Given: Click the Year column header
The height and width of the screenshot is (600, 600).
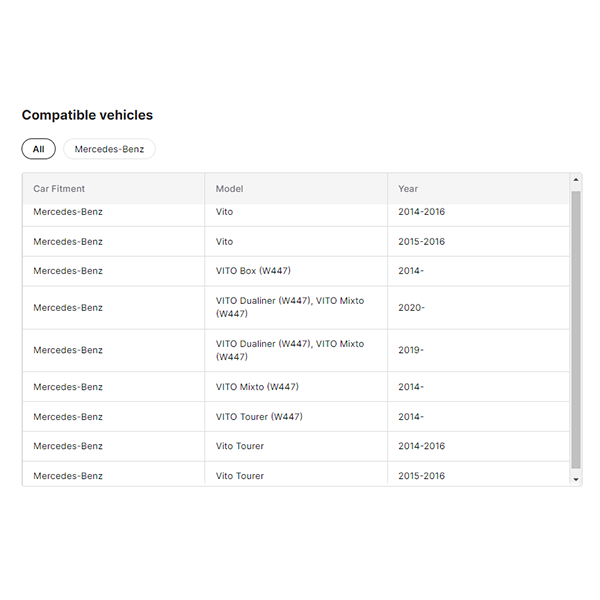Looking at the screenshot, I should (x=408, y=188).
